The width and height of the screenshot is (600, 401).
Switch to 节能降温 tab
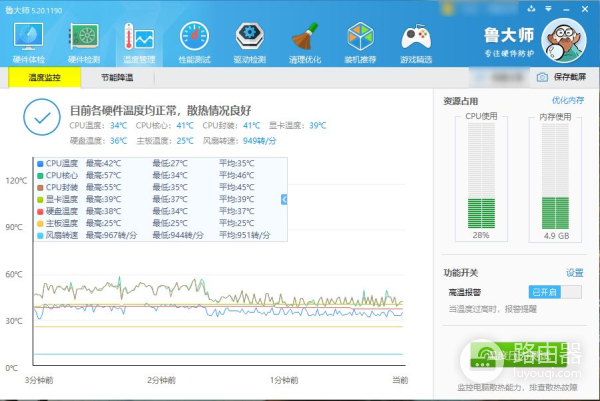pyautogui.click(x=117, y=77)
